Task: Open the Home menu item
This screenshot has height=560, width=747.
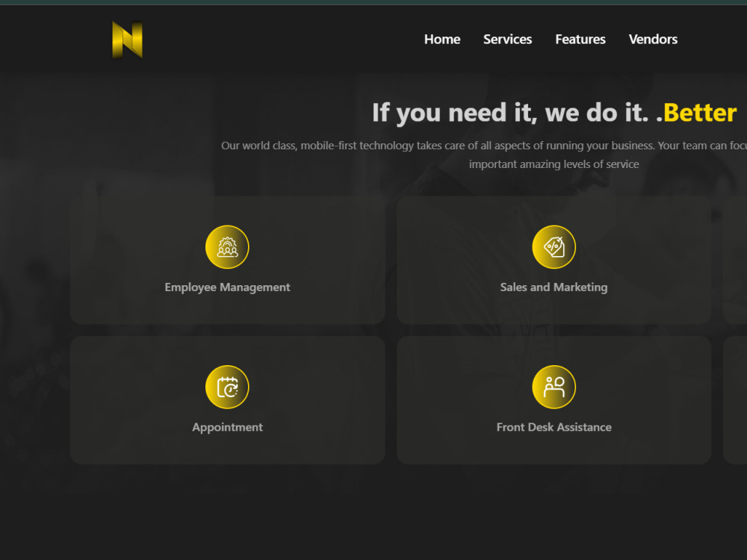Action: (x=442, y=39)
